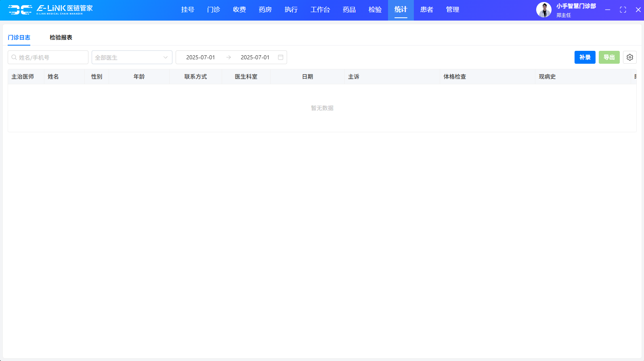644x361 pixels.
Task: Open the 管理 menu
Action: point(453,10)
